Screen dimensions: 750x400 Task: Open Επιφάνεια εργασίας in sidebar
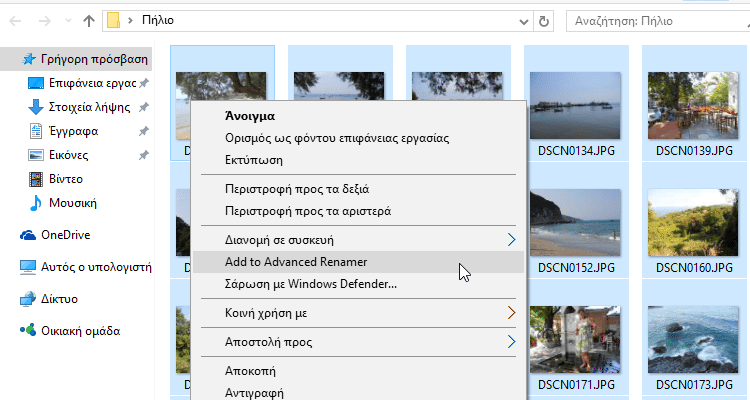coord(93,83)
